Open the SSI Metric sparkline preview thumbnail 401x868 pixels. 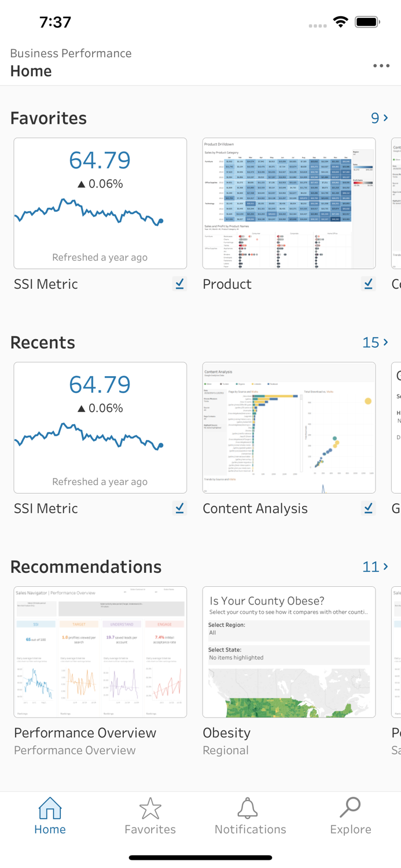point(100,204)
